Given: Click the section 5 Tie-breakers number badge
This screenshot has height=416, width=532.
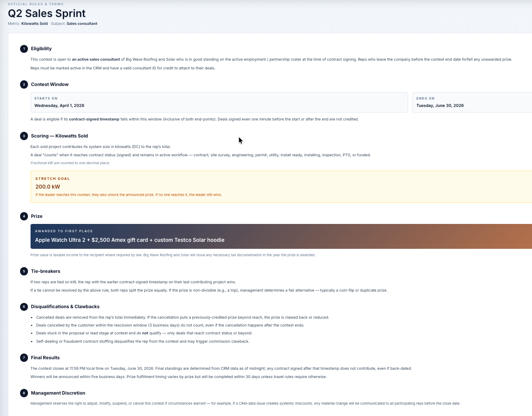Looking at the screenshot, I should 24,271.
